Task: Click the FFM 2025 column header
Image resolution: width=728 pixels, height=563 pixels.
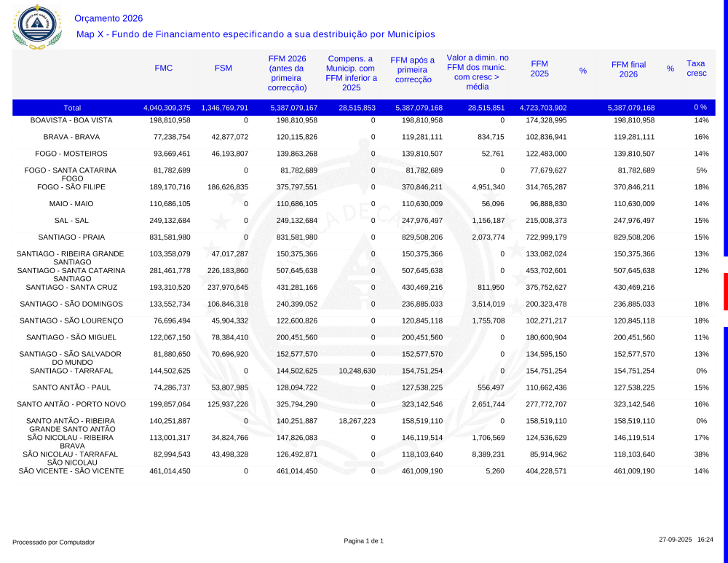Action: coord(539,68)
